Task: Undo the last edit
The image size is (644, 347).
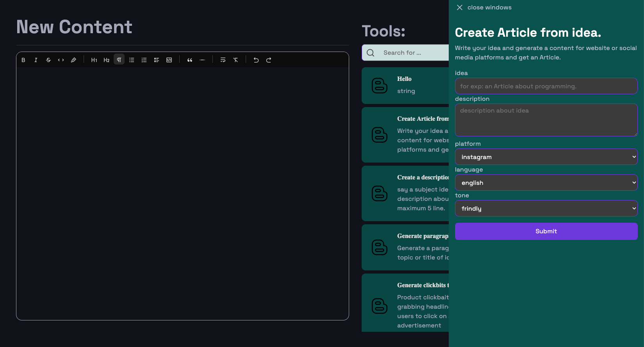Action: pyautogui.click(x=256, y=60)
